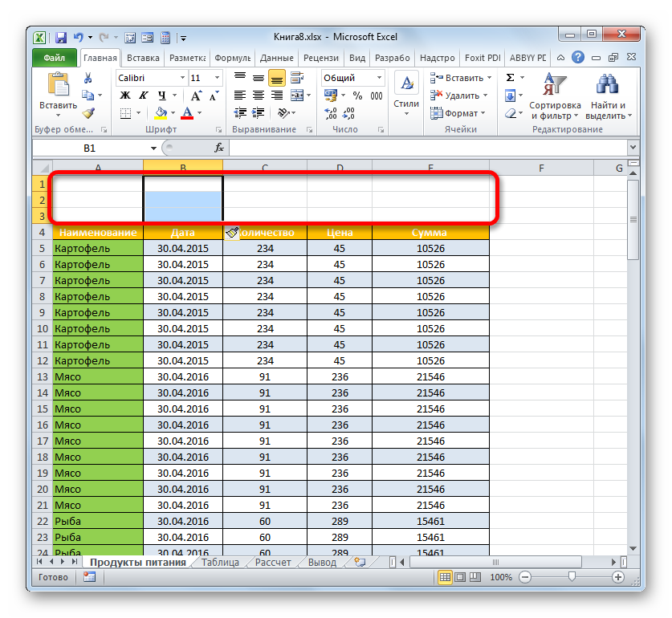This screenshot has width=672, height=618.
Task: Click the Copy icon
Action: click(x=88, y=96)
